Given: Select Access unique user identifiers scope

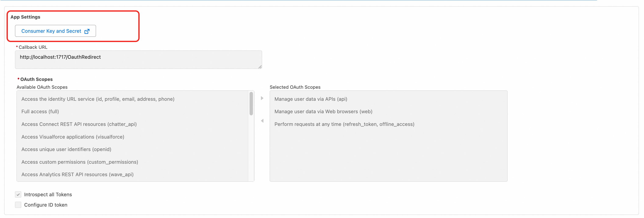Looking at the screenshot, I should pyautogui.click(x=66, y=149).
